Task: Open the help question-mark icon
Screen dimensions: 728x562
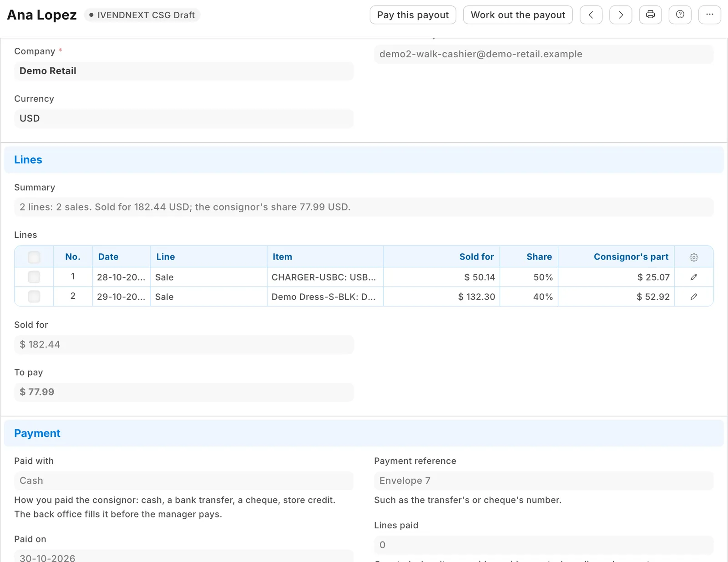Action: tap(680, 15)
